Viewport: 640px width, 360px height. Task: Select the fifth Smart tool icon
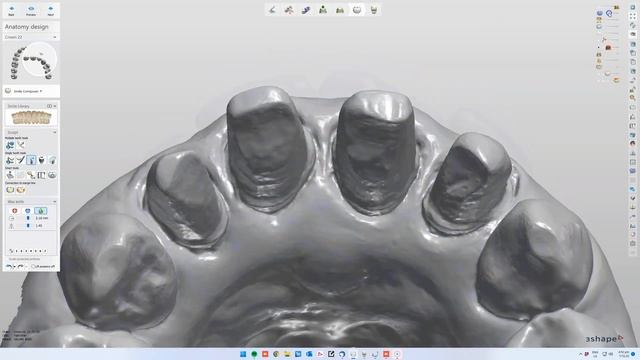[52, 175]
